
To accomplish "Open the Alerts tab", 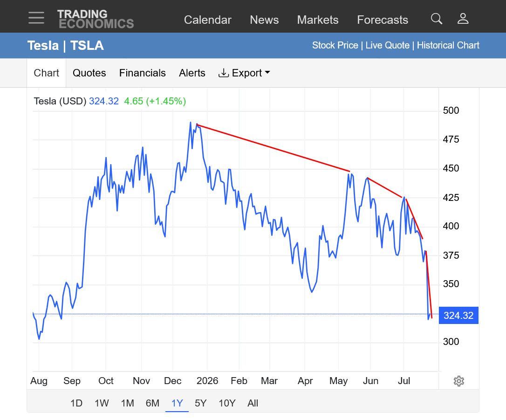I will (x=192, y=73).
